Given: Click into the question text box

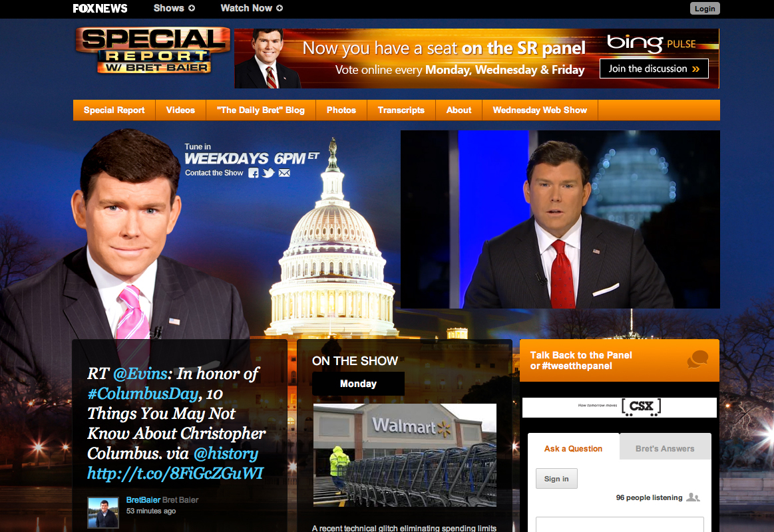Looking at the screenshot, I should pos(620,525).
